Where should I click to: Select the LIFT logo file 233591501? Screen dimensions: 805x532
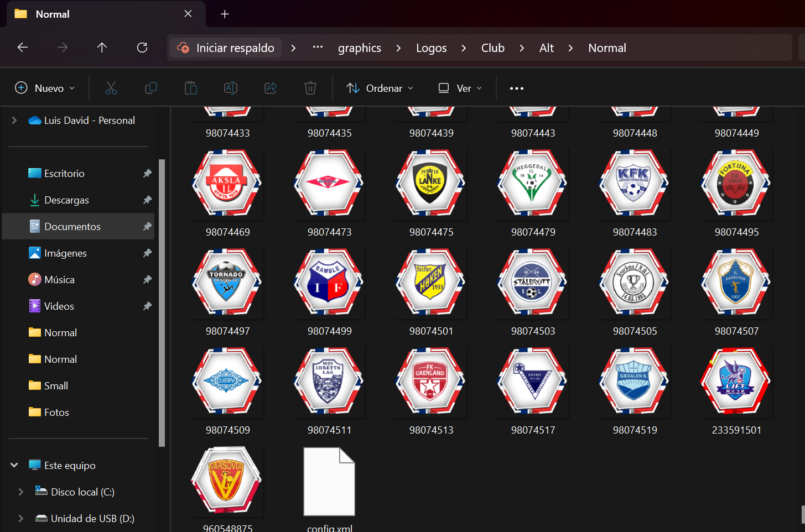click(736, 381)
